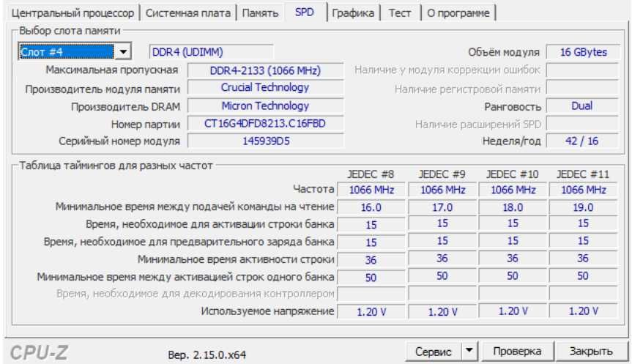Click the JEDEC #9 column header

click(442, 174)
